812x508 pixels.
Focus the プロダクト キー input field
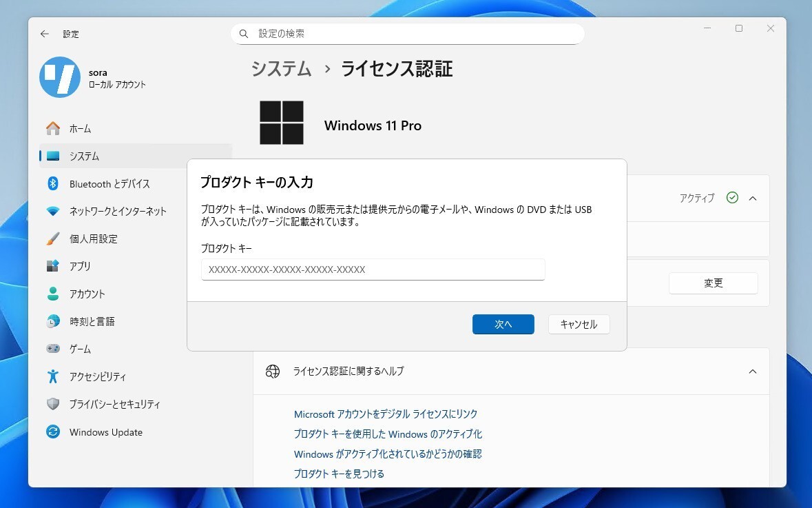coord(373,270)
